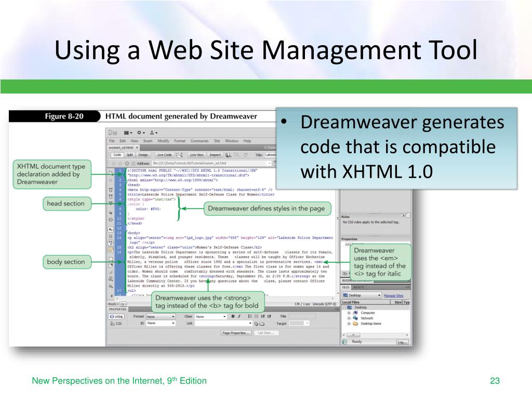Switch to the Assets tab
This screenshot has width=532, height=399.
pos(359,287)
